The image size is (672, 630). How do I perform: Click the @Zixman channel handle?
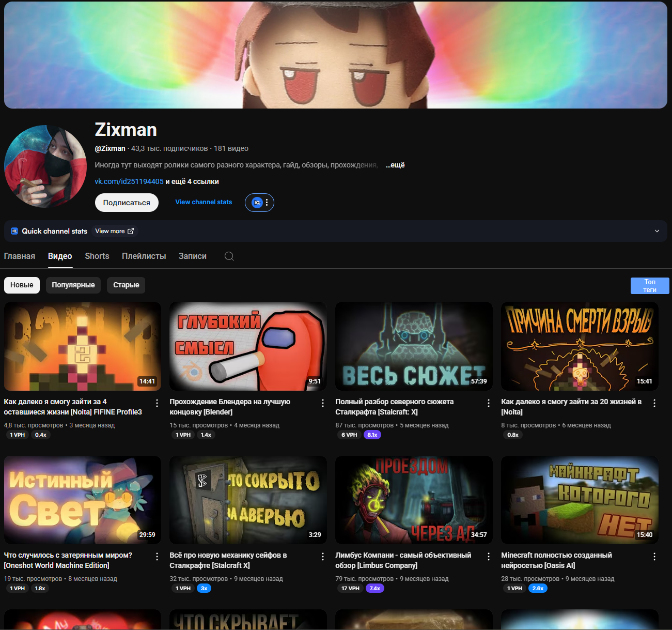click(110, 148)
